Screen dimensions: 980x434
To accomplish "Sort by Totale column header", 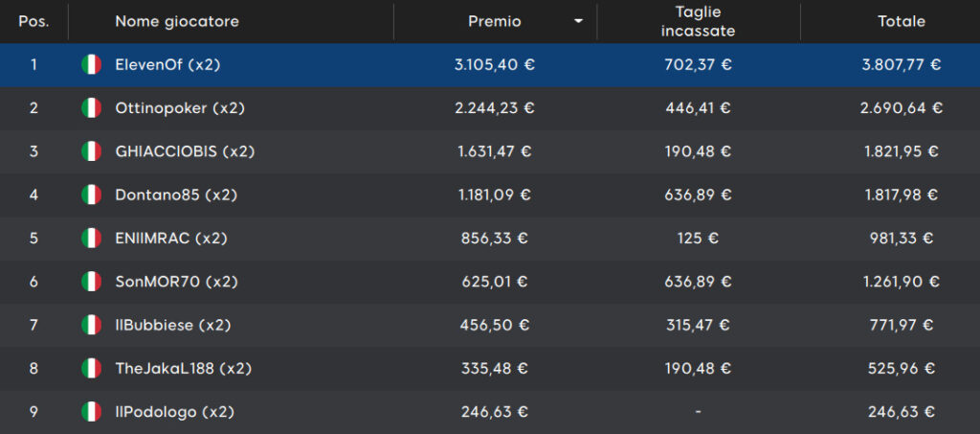I will click(902, 22).
